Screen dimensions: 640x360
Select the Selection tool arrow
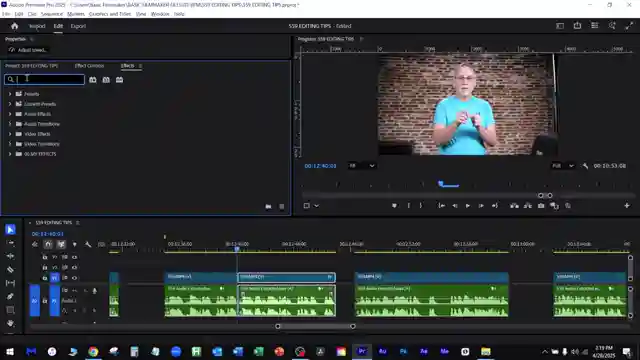pyautogui.click(x=11, y=229)
